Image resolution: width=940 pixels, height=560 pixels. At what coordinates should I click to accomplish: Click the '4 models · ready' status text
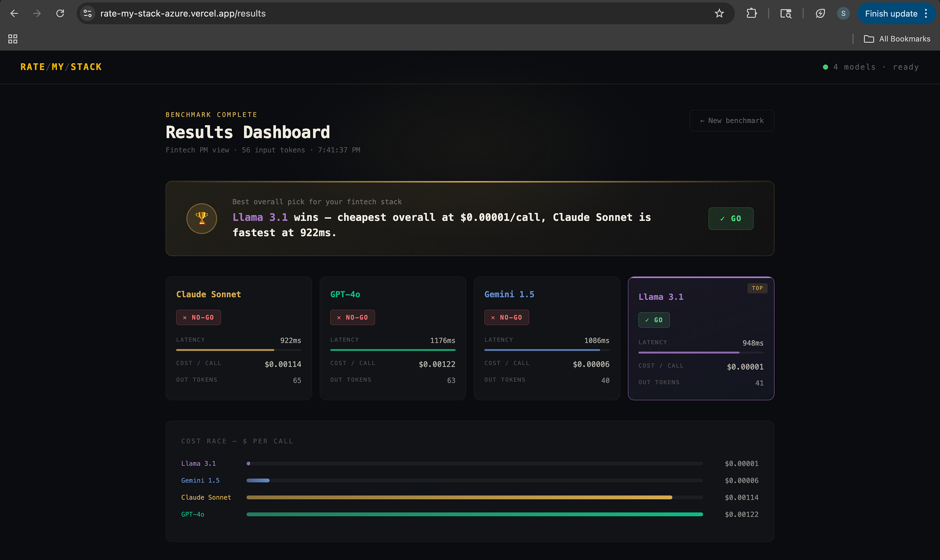(x=876, y=67)
